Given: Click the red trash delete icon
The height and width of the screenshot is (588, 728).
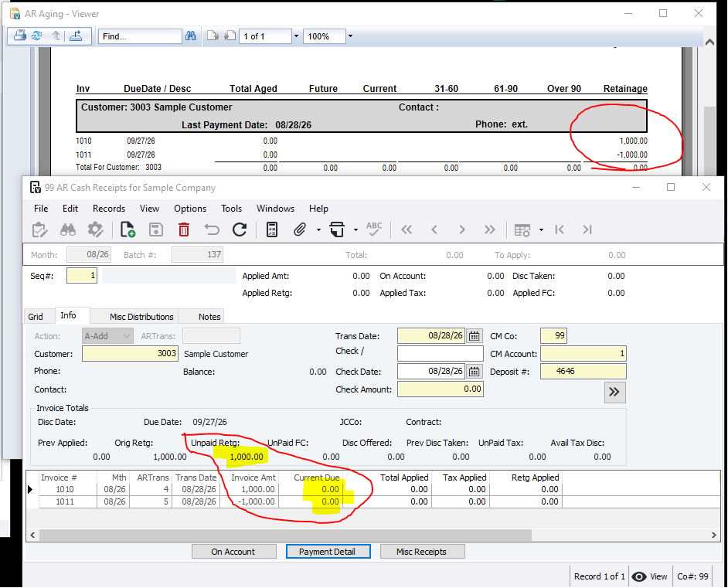Looking at the screenshot, I should pyautogui.click(x=184, y=229).
